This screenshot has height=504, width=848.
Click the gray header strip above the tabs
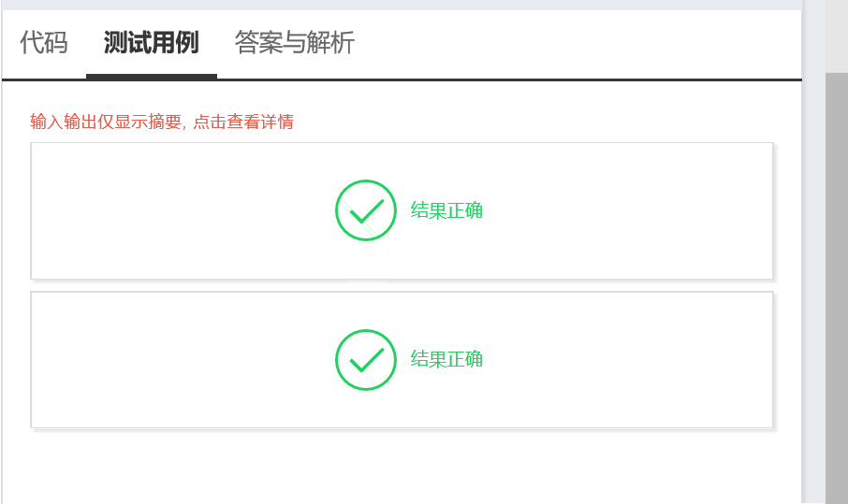coord(402,5)
